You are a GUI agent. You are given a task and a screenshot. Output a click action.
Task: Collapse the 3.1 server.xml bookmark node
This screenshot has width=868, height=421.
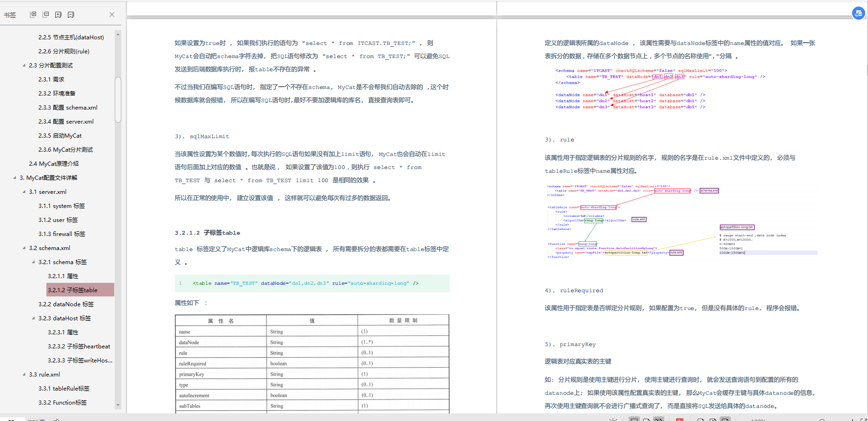[24, 192]
